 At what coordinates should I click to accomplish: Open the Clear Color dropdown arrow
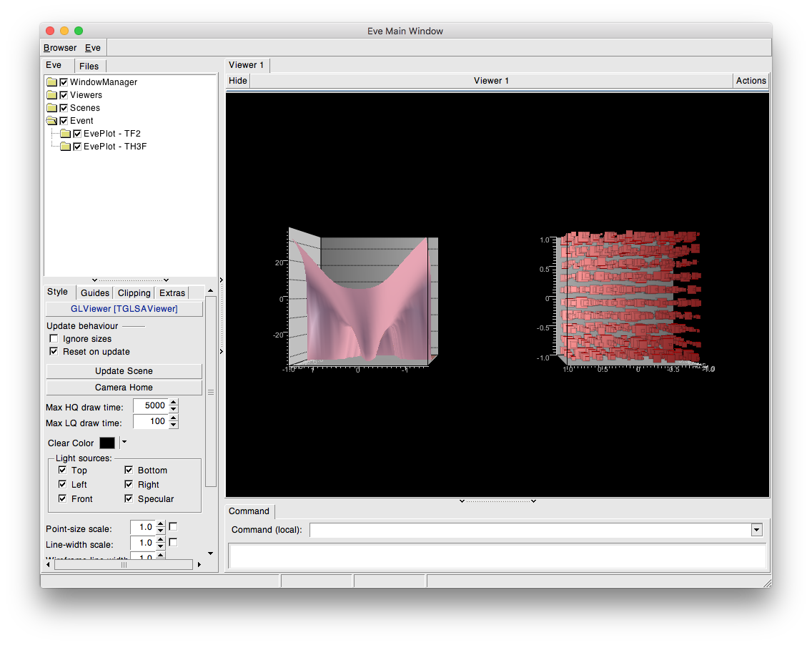pyautogui.click(x=124, y=443)
